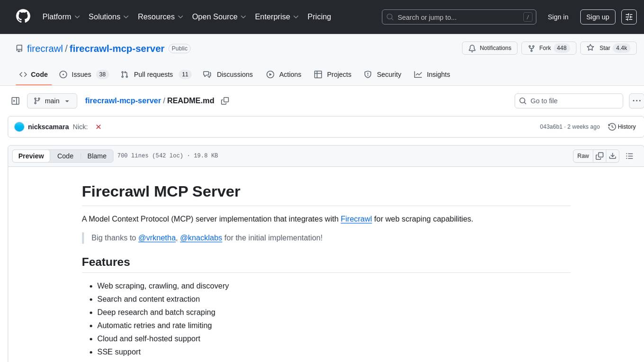The height and width of the screenshot is (362, 644).
Task: Click the pull requests count badge 11
Action: [185, 74]
